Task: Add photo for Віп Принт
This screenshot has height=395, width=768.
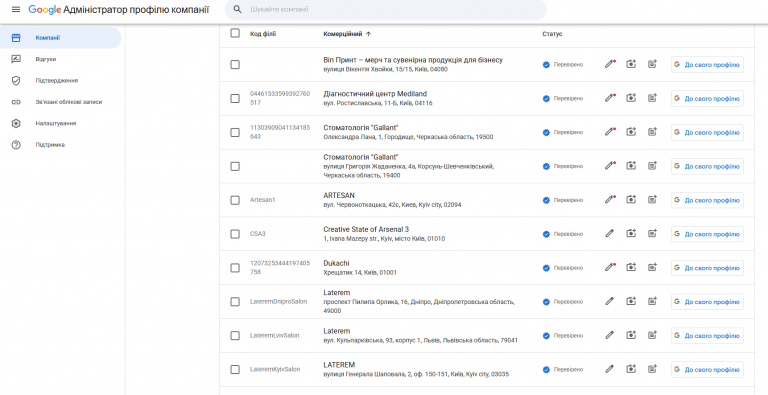Action: [631, 64]
